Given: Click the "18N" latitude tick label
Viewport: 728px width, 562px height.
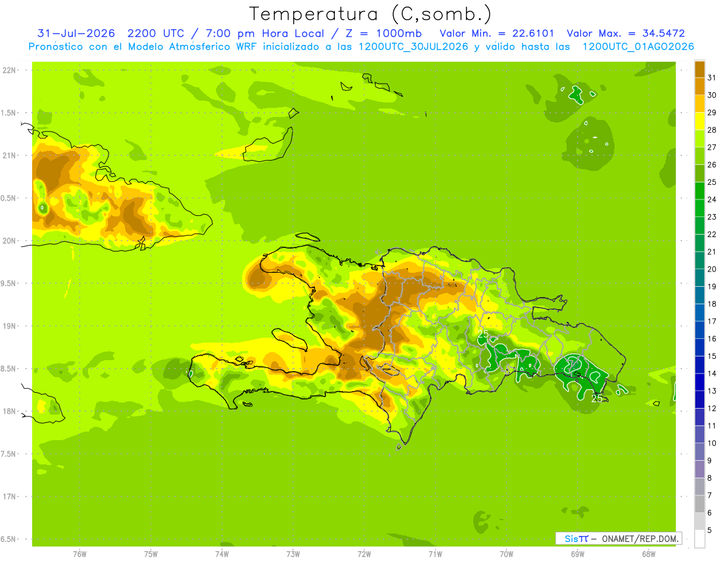Looking at the screenshot, I should tap(9, 412).
